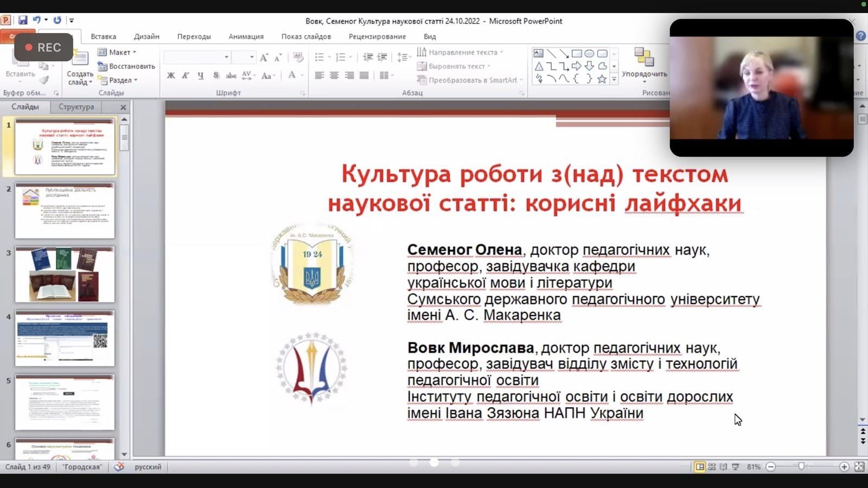This screenshot has width=868, height=488.
Task: Open the Раздел section dropdown
Action: pyautogui.click(x=118, y=80)
